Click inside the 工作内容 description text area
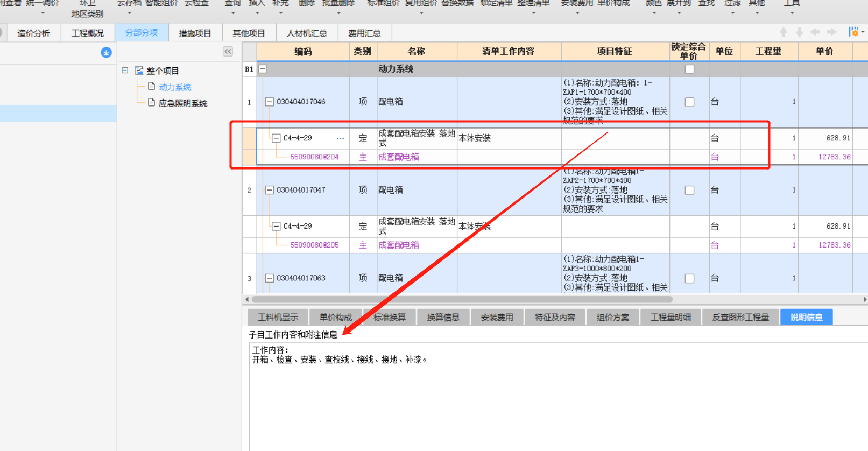This screenshot has height=451, width=868. tap(558, 397)
